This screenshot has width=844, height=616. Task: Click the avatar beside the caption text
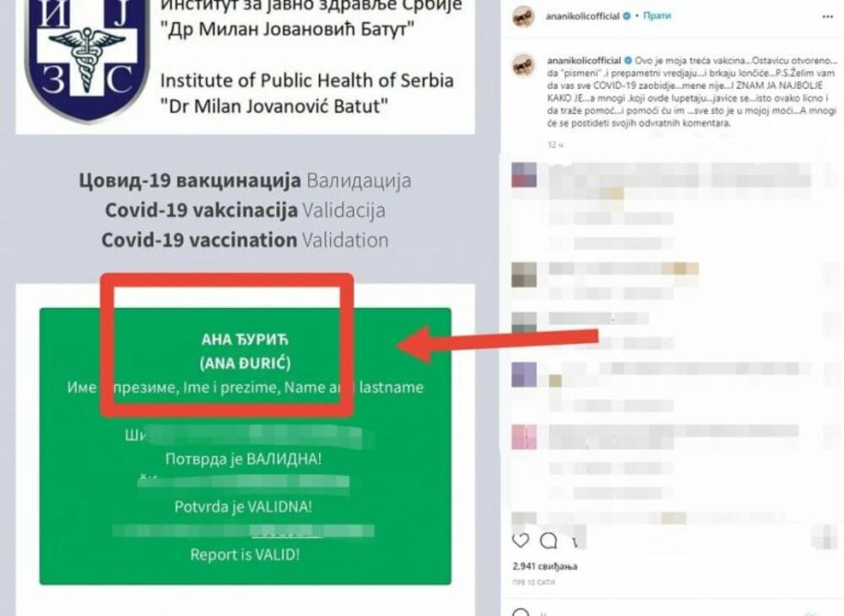523,67
